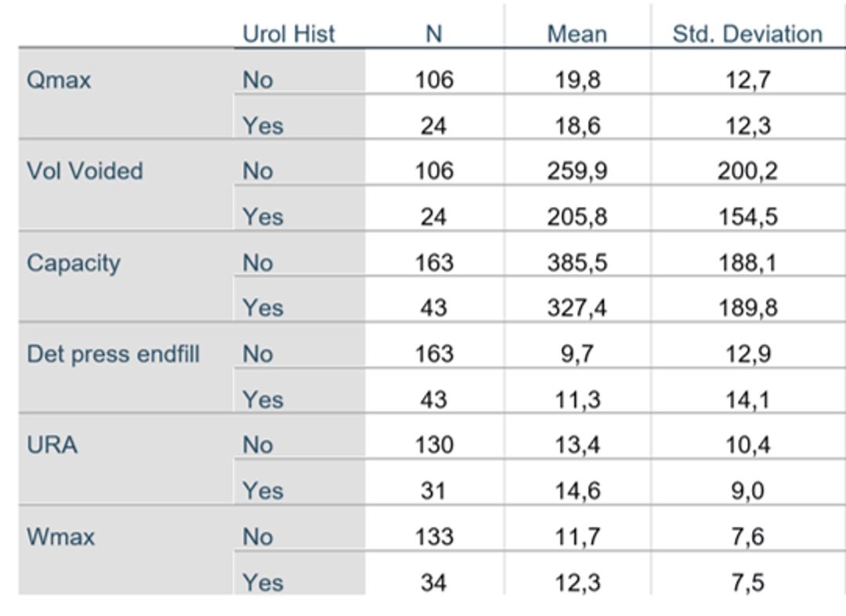Select the Capacity row label
The width and height of the screenshot is (846, 616).
(74, 264)
